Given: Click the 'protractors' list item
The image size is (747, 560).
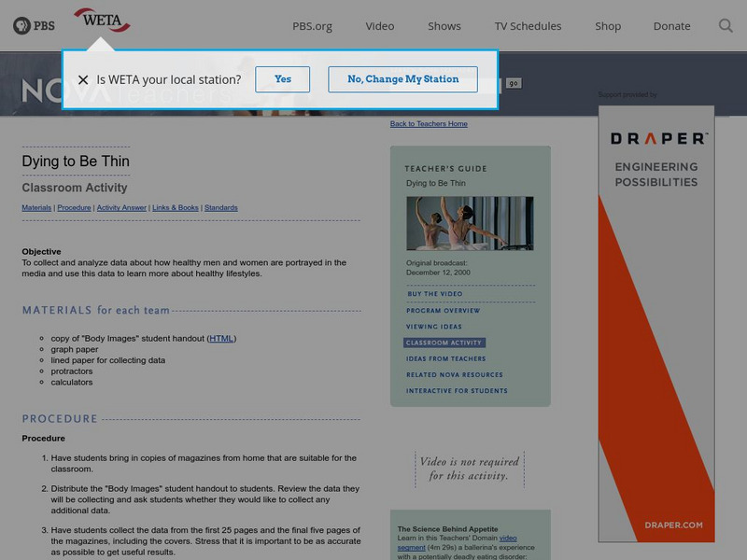Looking at the screenshot, I should (x=72, y=371).
